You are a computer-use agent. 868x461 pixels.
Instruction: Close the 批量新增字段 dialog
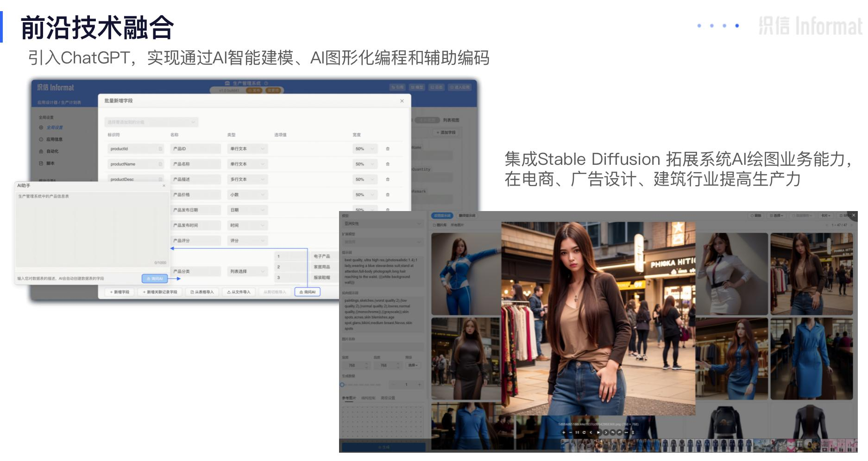(x=402, y=101)
